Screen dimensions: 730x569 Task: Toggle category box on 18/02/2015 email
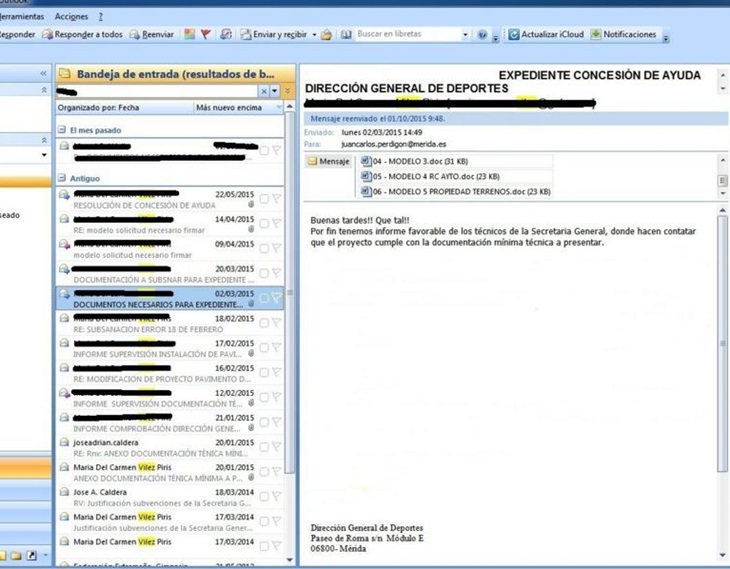(264, 323)
